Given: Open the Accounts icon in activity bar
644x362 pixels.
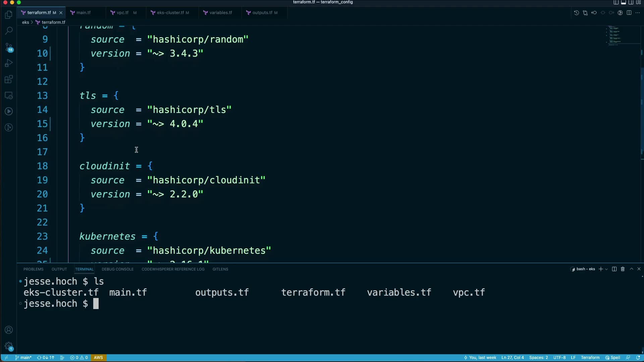Looking at the screenshot, I should [9, 330].
